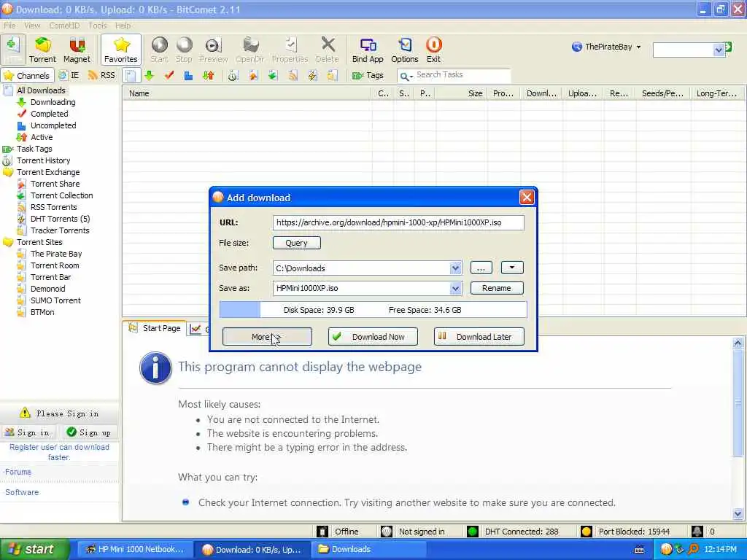Select Torrent History in sidebar
This screenshot has height=560, width=747.
tap(43, 160)
